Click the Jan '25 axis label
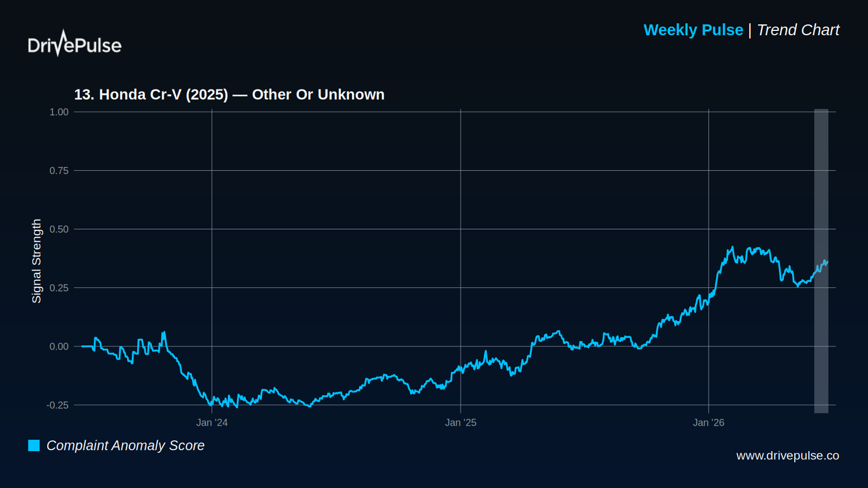 [461, 423]
